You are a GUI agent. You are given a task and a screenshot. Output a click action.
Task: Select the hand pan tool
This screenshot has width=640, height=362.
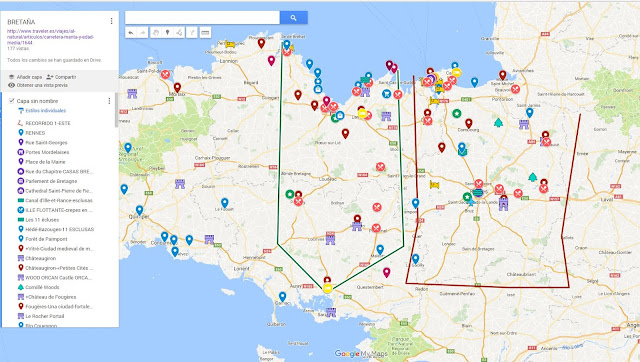[x=156, y=33]
